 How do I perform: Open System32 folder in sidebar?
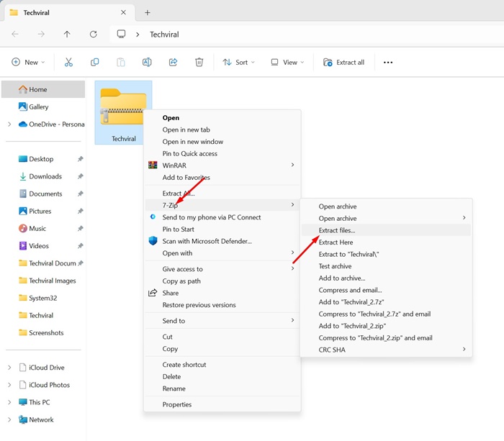coord(43,298)
